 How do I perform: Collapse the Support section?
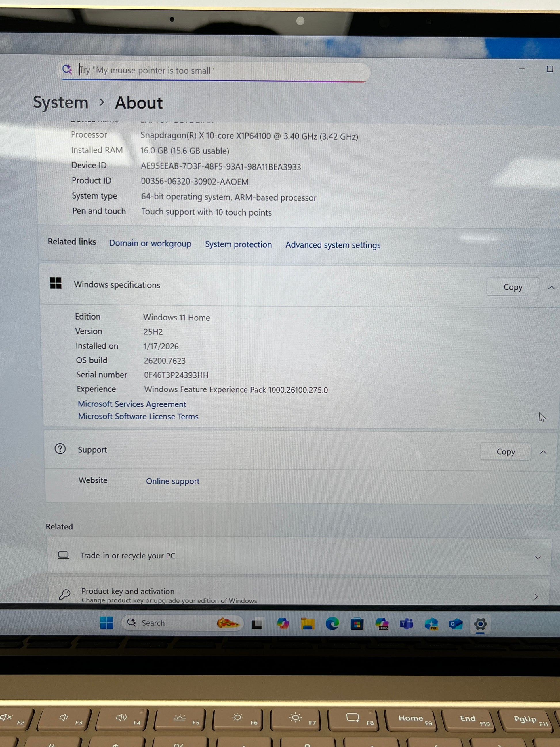point(543,452)
